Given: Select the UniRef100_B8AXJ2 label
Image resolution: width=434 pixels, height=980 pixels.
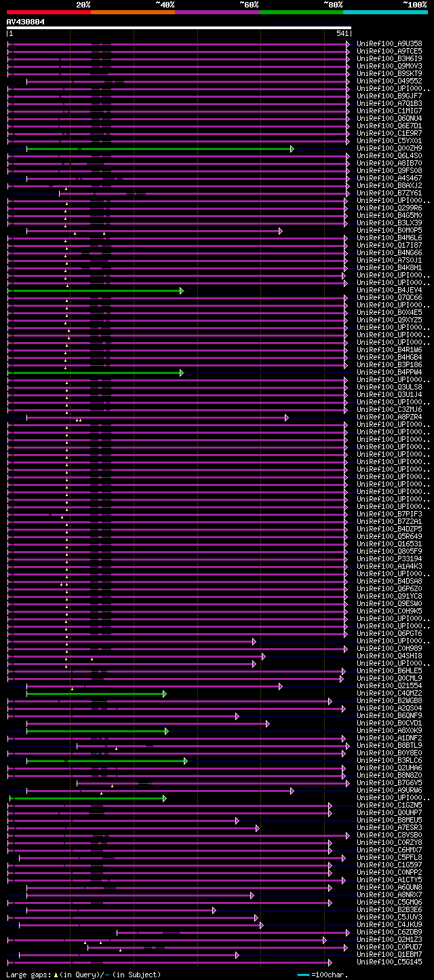Looking at the screenshot, I should (x=389, y=185).
